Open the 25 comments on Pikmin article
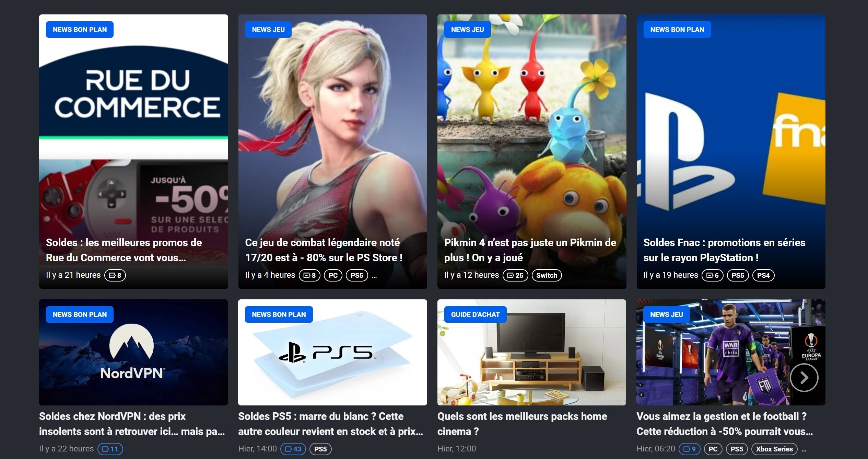The image size is (868, 459). coord(515,275)
